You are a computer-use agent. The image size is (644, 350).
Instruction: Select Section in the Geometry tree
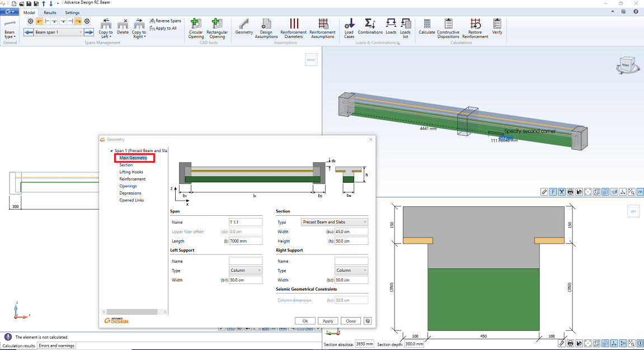pos(126,165)
